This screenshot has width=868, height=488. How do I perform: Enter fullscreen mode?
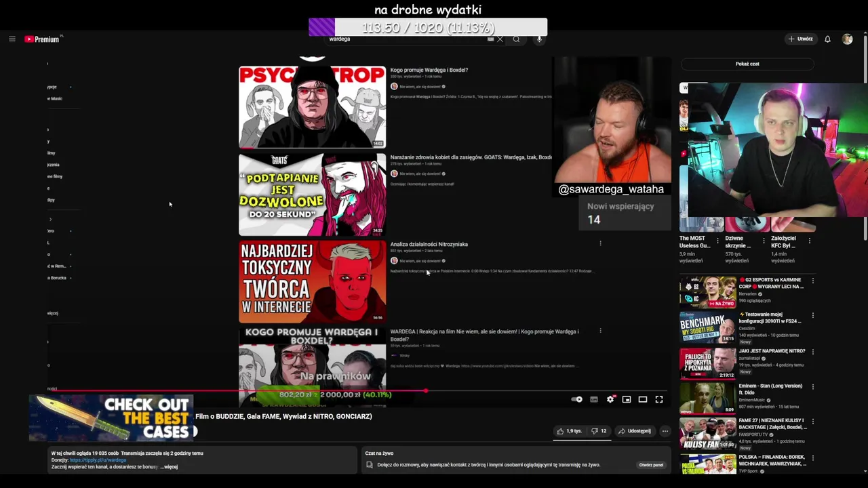tap(659, 400)
